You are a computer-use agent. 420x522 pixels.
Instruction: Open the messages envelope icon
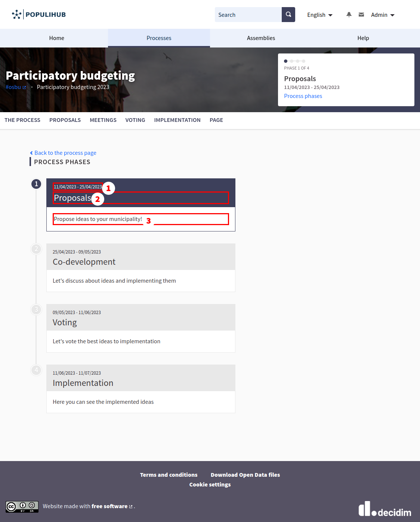pyautogui.click(x=361, y=15)
